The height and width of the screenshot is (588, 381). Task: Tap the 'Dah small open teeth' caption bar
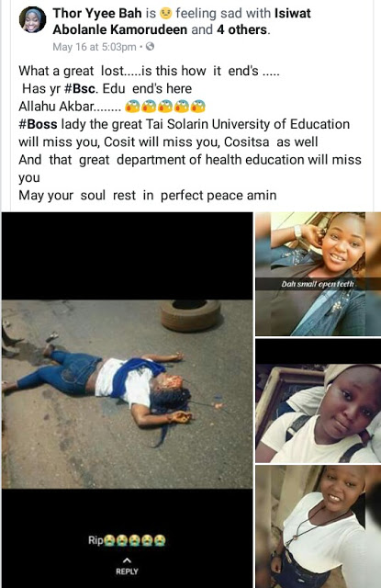[x=318, y=284]
